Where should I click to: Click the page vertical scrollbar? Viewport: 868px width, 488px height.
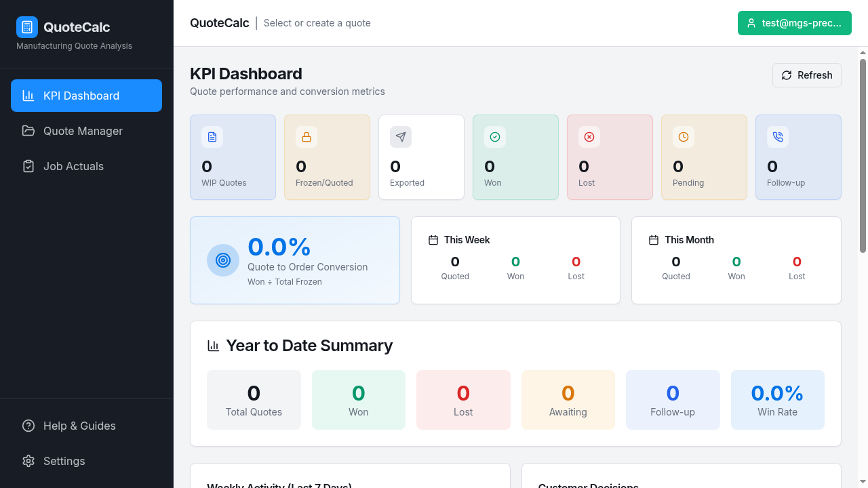pos(863,156)
